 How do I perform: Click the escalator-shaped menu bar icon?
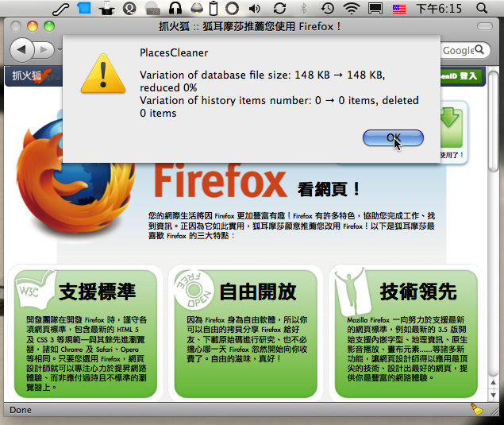point(61,9)
